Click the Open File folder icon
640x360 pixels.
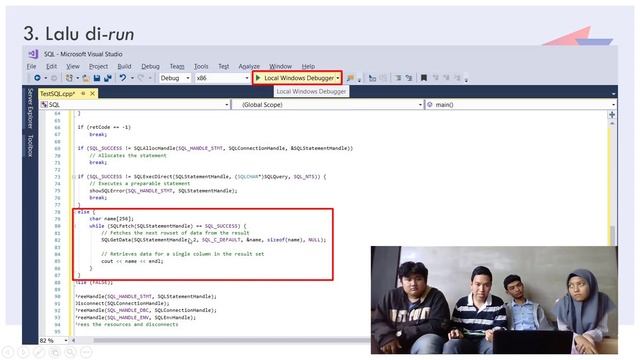click(x=86, y=78)
